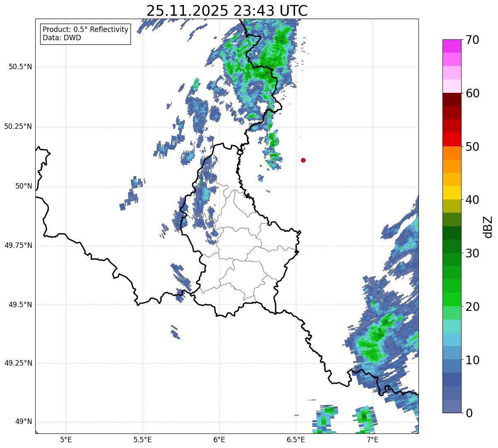Image resolution: width=498 pixels, height=448 pixels.
Task: Click the 49.25°N latitude tick label
Action: (x=18, y=363)
